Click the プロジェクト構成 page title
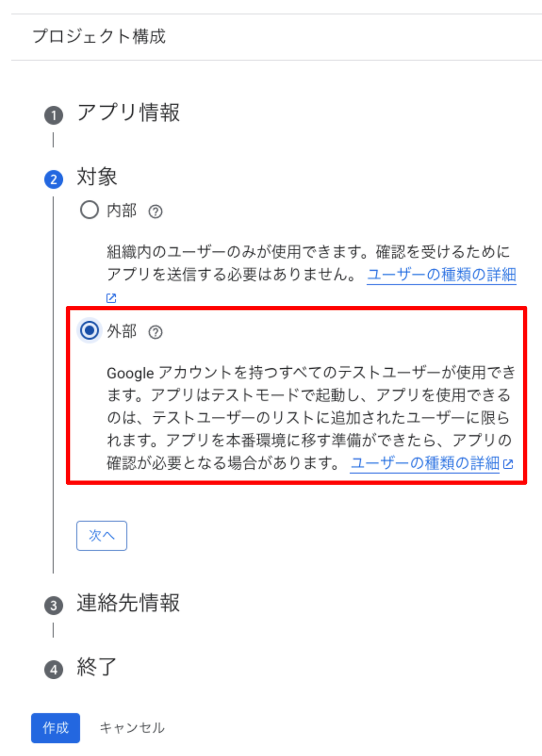The height and width of the screenshot is (756, 542). (x=99, y=37)
